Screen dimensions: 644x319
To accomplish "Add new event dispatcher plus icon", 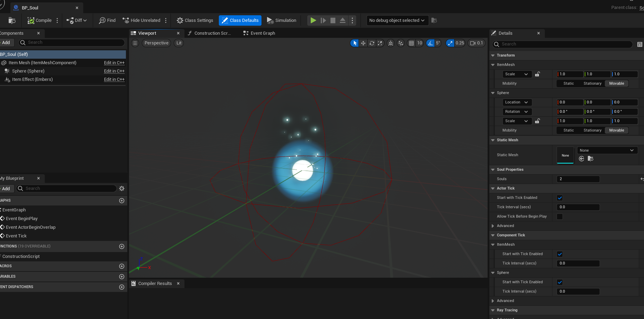I will pos(122,287).
